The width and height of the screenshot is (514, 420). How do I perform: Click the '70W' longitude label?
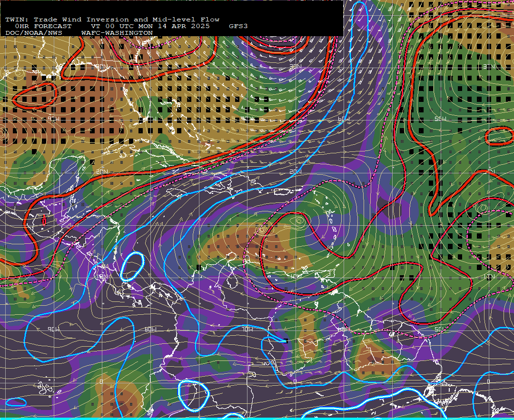pos(247,329)
